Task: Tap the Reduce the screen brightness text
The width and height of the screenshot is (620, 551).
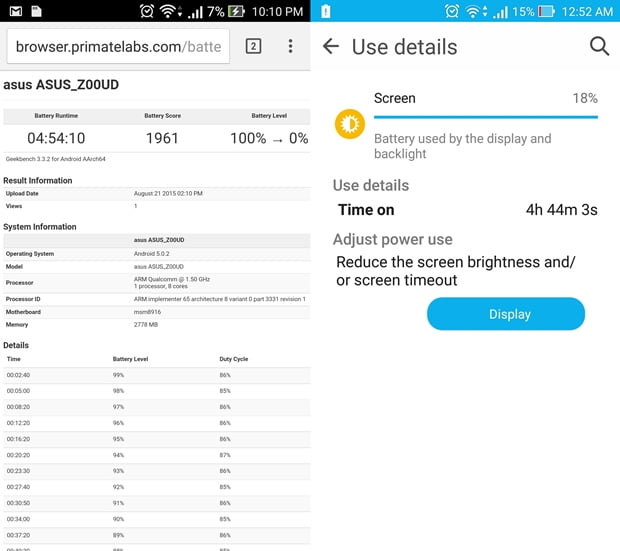Action: click(x=456, y=271)
